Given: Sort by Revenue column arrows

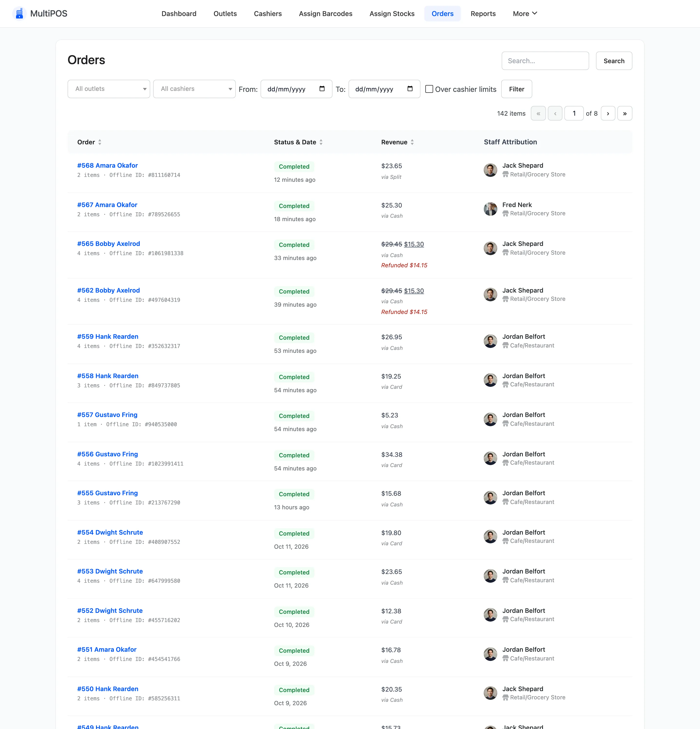Looking at the screenshot, I should [x=412, y=142].
